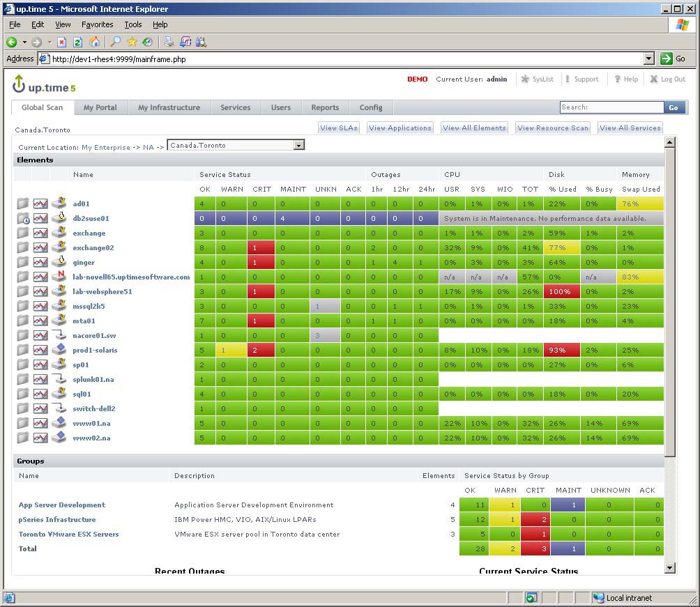Click the Windows server icon for sql01
700x607 pixels.
(x=59, y=393)
